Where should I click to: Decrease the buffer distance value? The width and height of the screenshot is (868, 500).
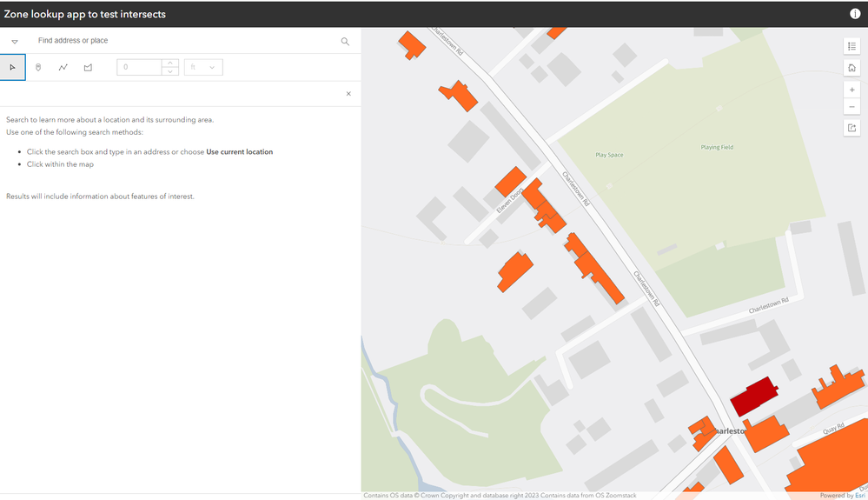click(x=170, y=71)
